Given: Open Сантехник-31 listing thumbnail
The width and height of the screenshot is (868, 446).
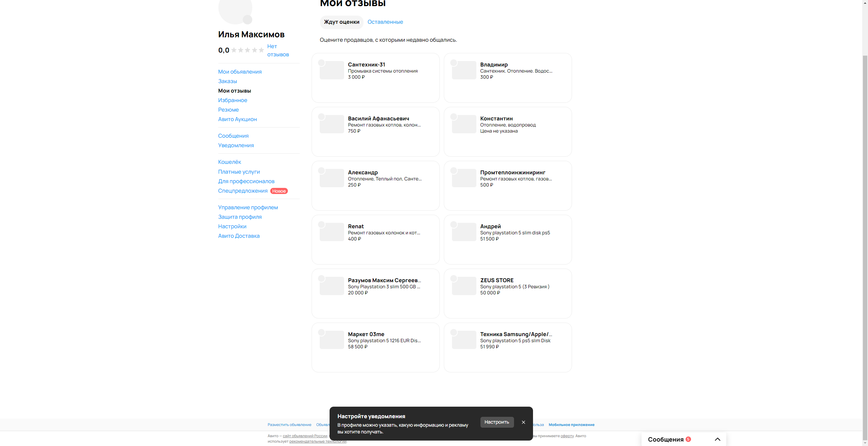Looking at the screenshot, I should 332,70.
